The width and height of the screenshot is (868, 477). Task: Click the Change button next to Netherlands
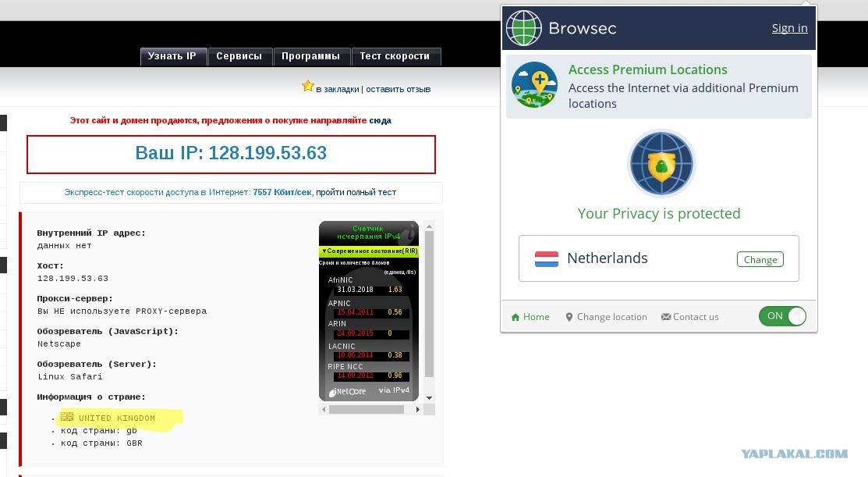click(760, 259)
